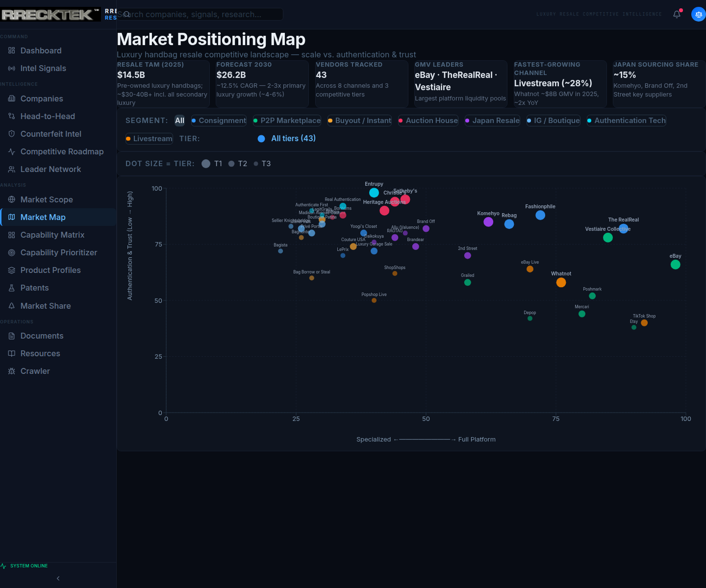Open the blue user avatar icon
The width and height of the screenshot is (706, 588).
(x=699, y=14)
